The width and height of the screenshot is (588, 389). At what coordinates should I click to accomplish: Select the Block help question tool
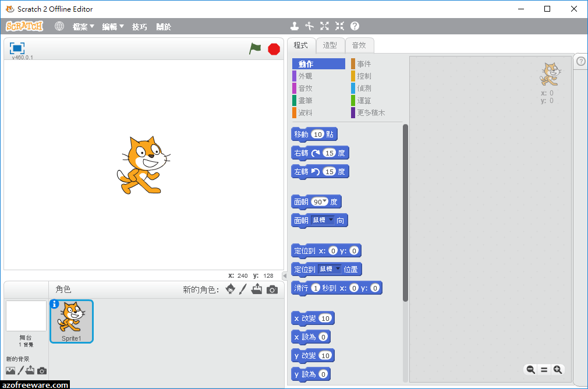(x=355, y=26)
